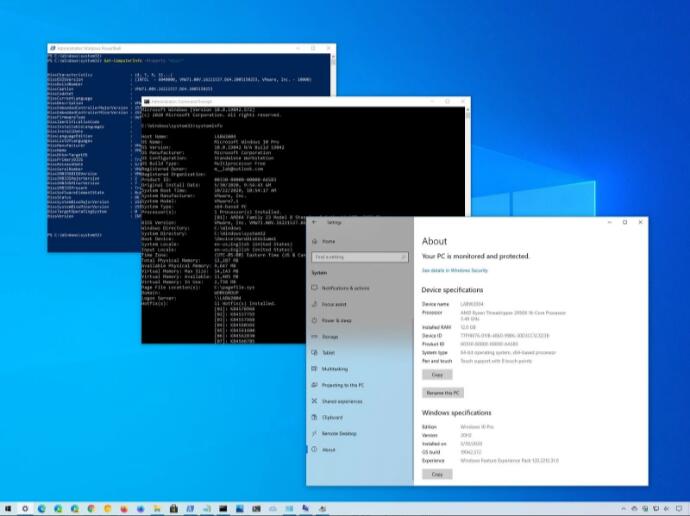Show hidden system tray icons chevron
690x516 pixels.
pyautogui.click(x=623, y=509)
